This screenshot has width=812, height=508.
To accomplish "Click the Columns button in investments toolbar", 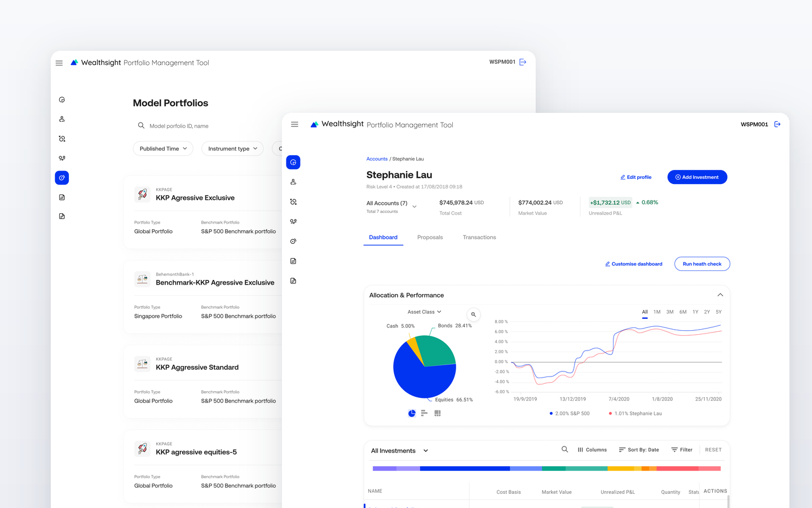I will pyautogui.click(x=592, y=450).
